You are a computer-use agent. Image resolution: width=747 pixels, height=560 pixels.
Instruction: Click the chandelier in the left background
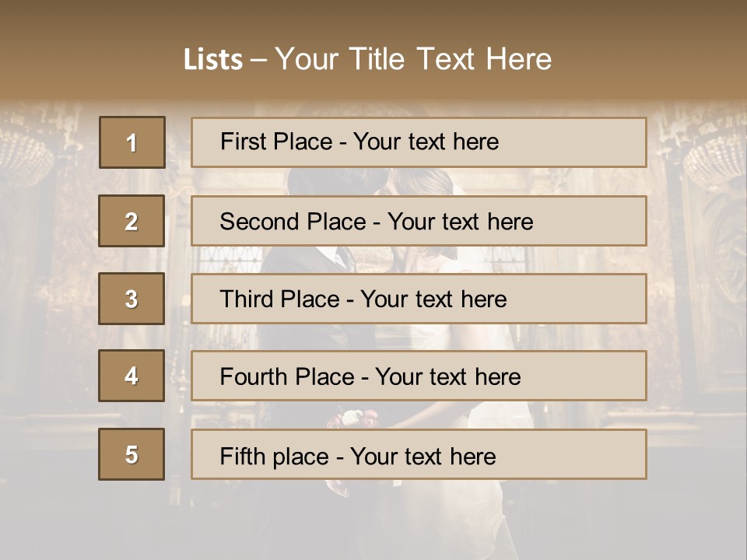point(26,155)
